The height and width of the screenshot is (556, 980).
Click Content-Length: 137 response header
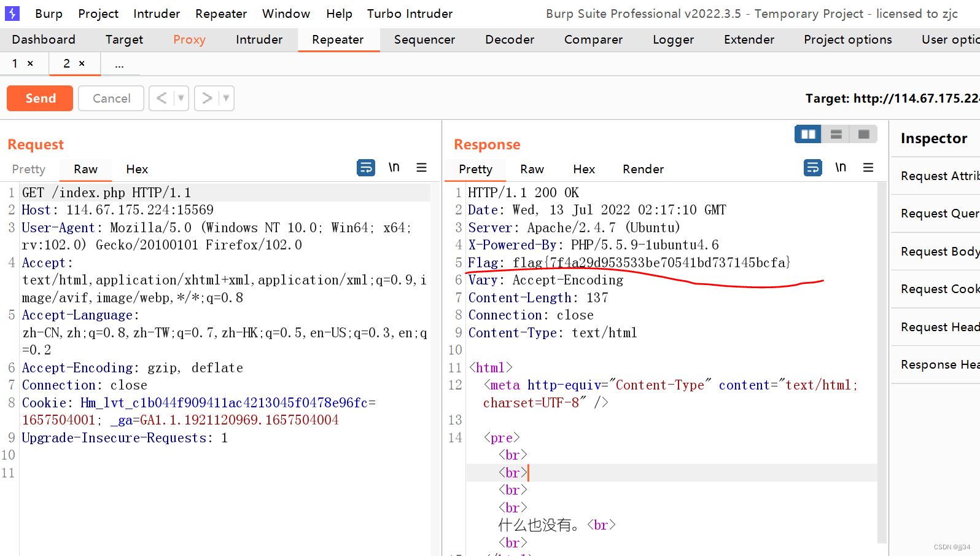pyautogui.click(x=539, y=298)
